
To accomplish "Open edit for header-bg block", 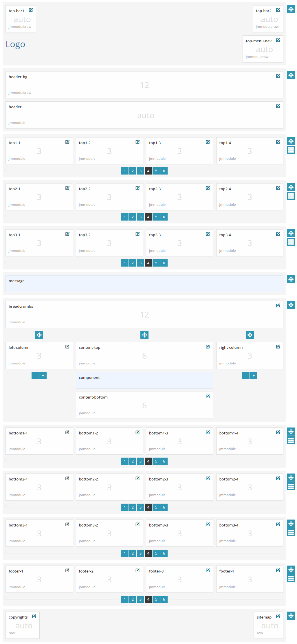I will (278, 76).
